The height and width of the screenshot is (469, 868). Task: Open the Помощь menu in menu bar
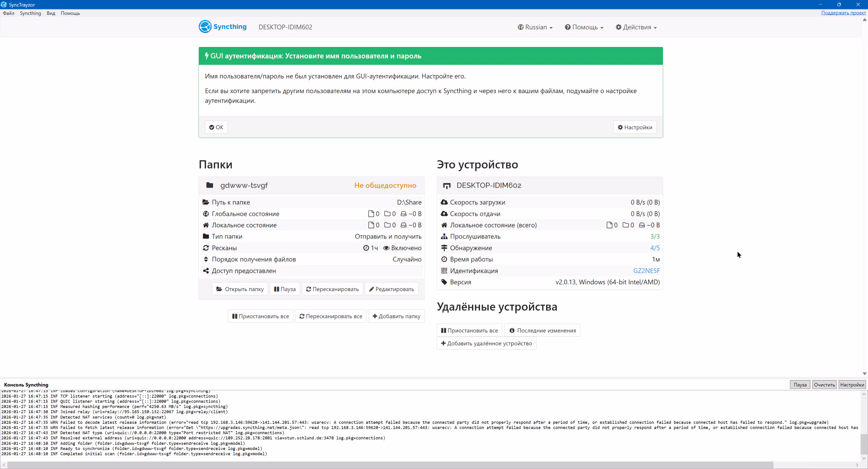point(71,13)
